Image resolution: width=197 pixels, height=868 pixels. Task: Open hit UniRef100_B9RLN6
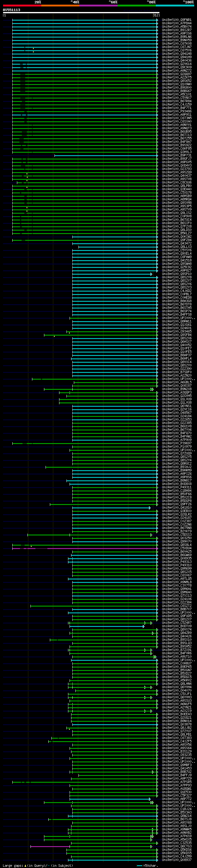click(x=177, y=37)
